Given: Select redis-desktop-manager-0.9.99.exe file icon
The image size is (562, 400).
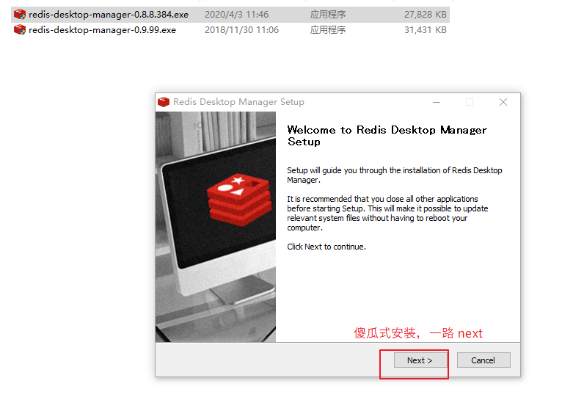Looking at the screenshot, I should click(20, 30).
